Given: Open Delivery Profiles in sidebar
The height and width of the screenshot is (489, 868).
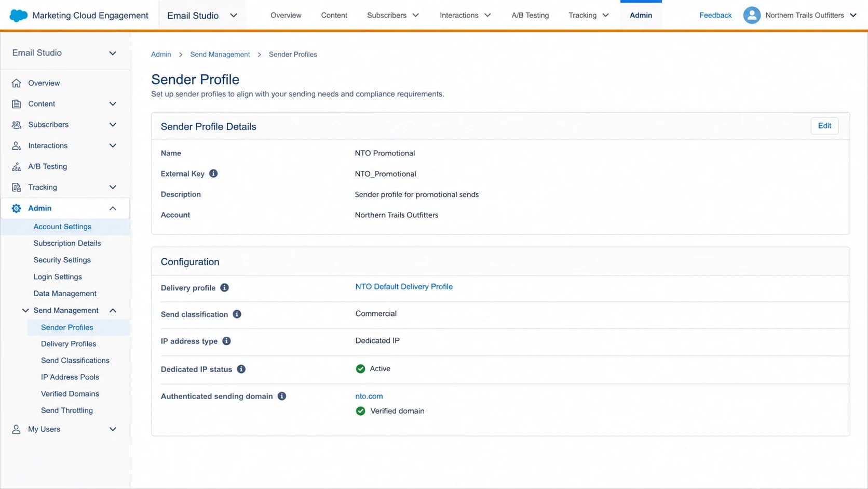Looking at the screenshot, I should tap(69, 344).
